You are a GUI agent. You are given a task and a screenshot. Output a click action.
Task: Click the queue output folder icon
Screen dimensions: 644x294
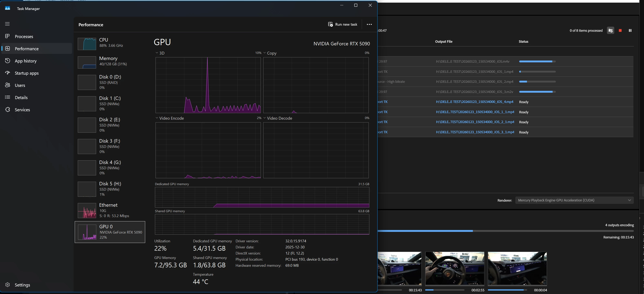tap(610, 31)
